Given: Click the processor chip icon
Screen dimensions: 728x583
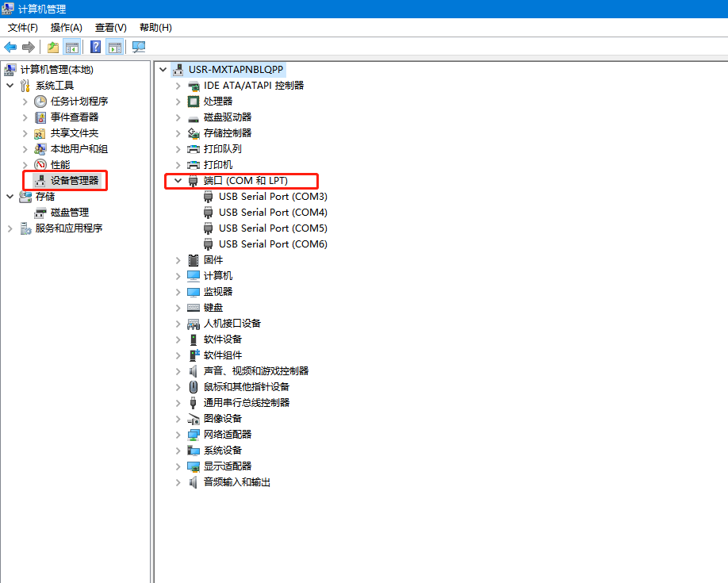Looking at the screenshot, I should (193, 102).
